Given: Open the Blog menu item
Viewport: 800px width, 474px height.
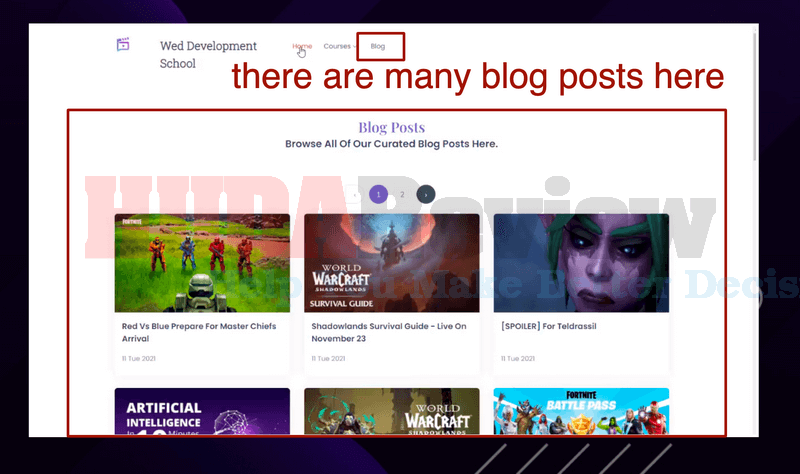Looking at the screenshot, I should pos(378,46).
